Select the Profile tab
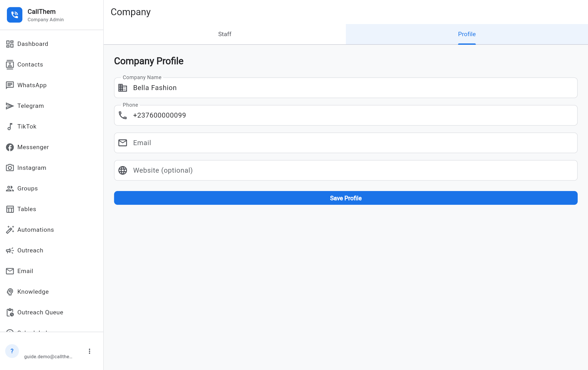The width and height of the screenshot is (588, 370). click(x=467, y=34)
